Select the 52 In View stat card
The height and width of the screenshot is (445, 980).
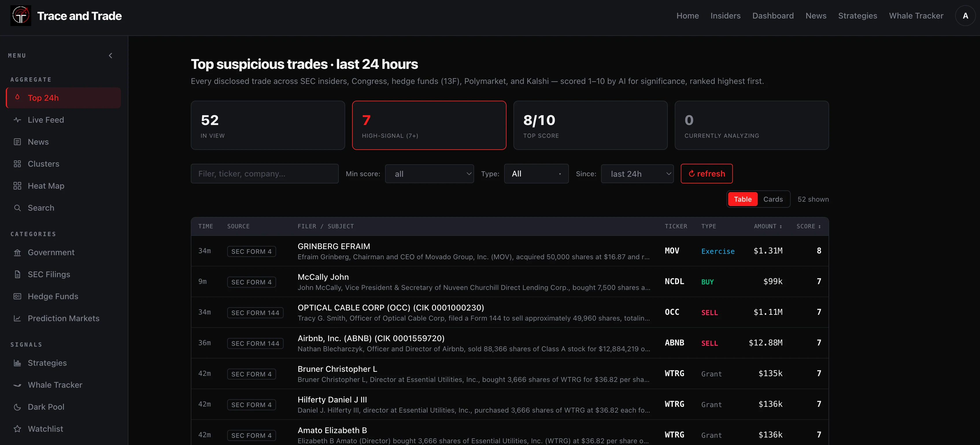[x=268, y=125]
